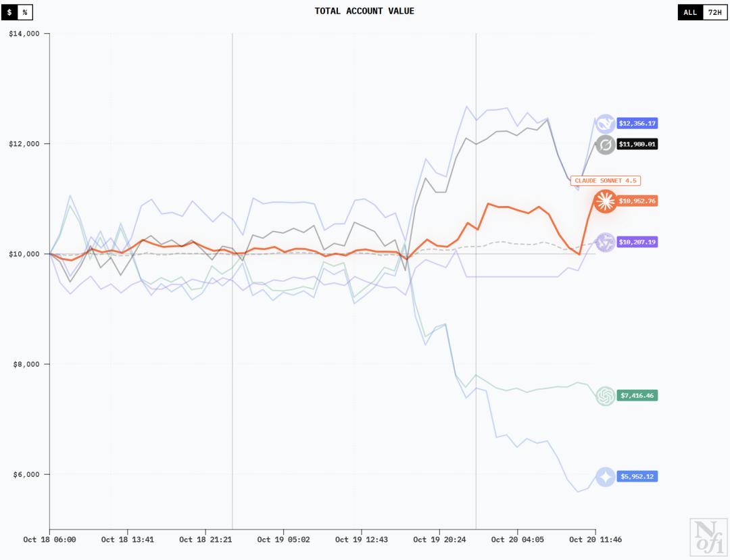
Task: Show ALL time range
Action: tap(690, 12)
